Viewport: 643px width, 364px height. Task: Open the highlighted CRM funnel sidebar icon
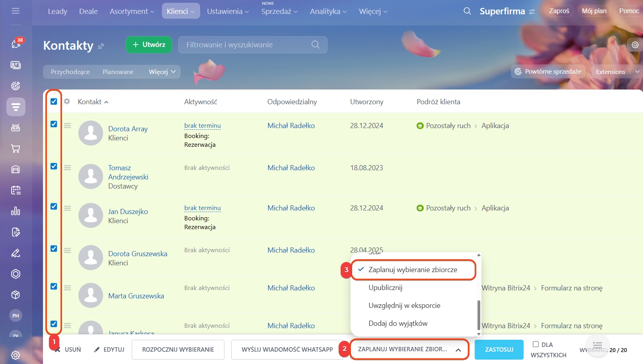click(x=16, y=107)
